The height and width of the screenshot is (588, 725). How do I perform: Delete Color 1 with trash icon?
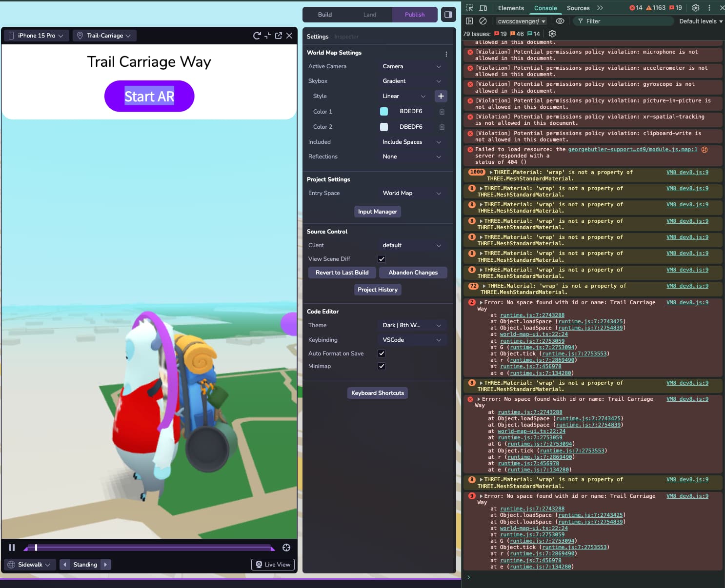click(442, 112)
